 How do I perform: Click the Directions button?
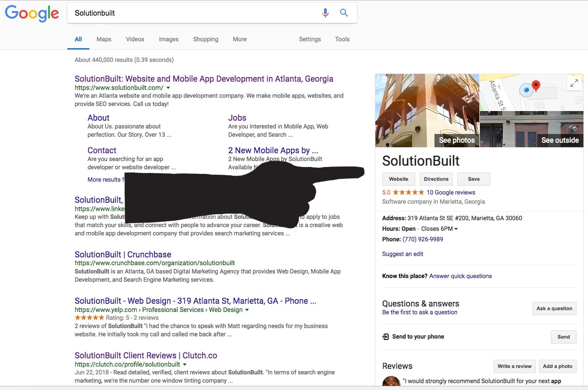click(436, 179)
